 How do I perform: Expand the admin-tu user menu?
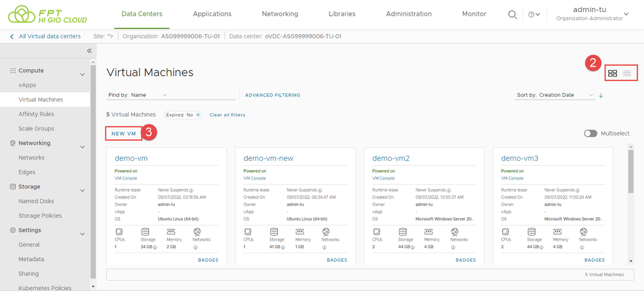click(626, 14)
